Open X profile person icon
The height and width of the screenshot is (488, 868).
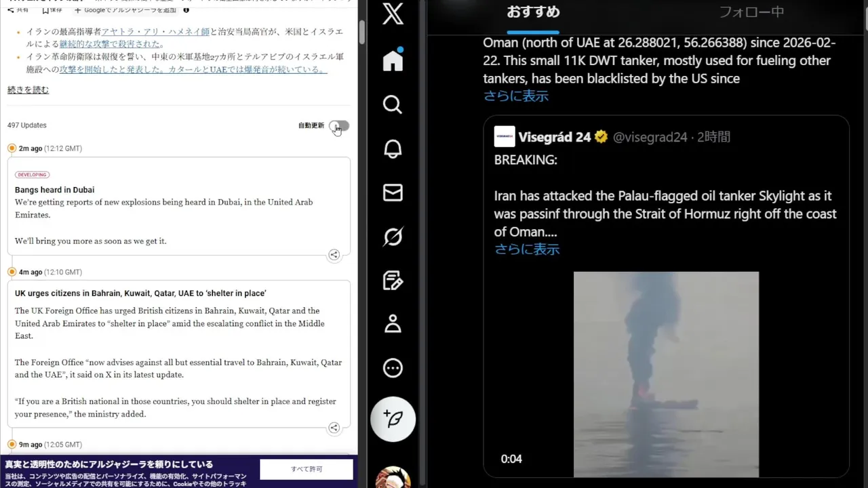tap(393, 324)
